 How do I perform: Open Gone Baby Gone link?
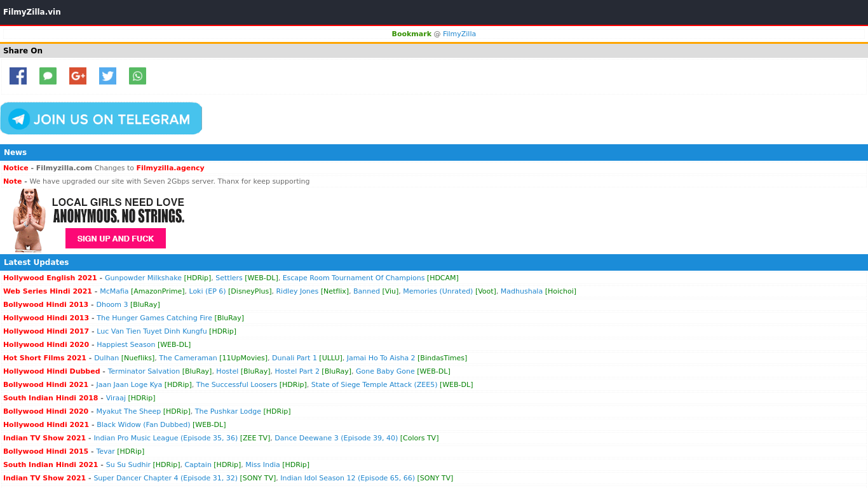pyautogui.click(x=385, y=372)
